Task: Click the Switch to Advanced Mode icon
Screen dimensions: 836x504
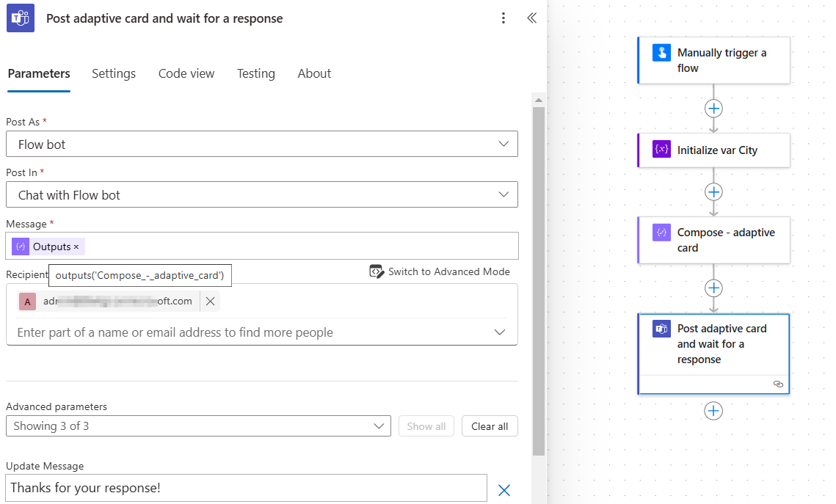Action: click(377, 271)
